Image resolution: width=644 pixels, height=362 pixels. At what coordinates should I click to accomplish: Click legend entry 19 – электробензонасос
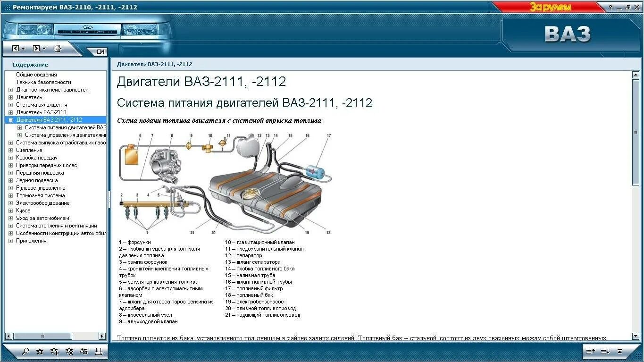[254, 302]
